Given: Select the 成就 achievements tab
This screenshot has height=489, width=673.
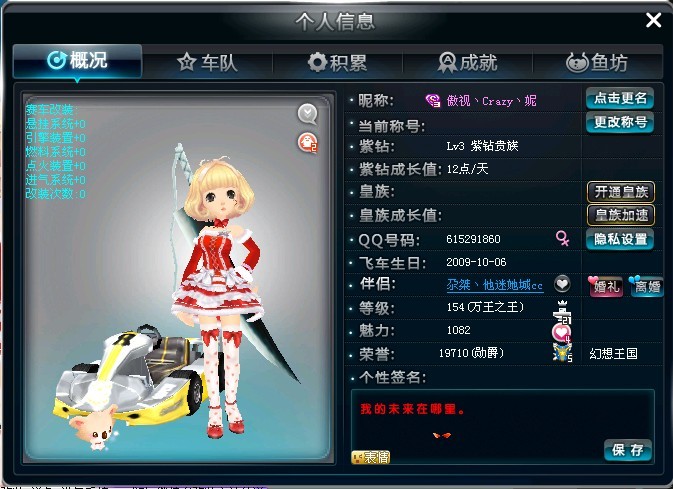Looking at the screenshot, I should [468, 63].
